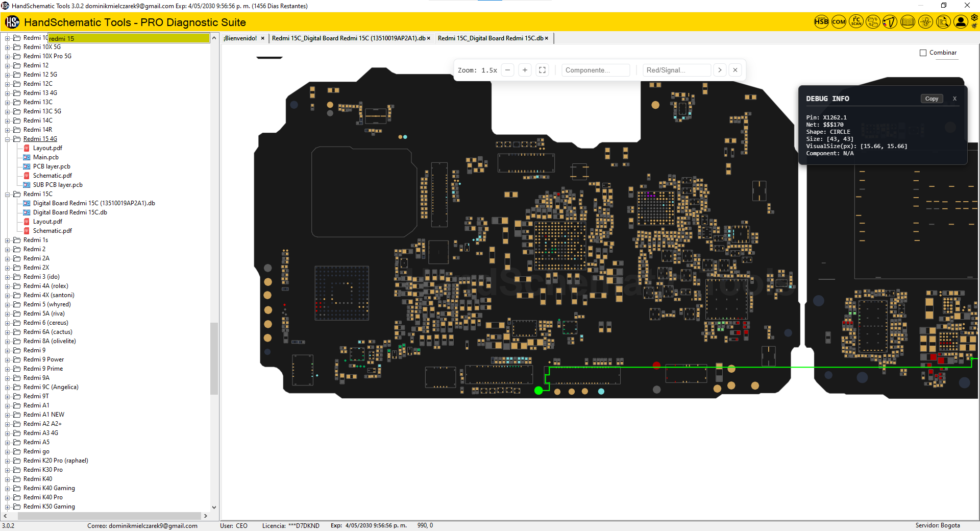The width and height of the screenshot is (980, 531).
Task: Select the Redmi go folder
Action: click(x=36, y=451)
